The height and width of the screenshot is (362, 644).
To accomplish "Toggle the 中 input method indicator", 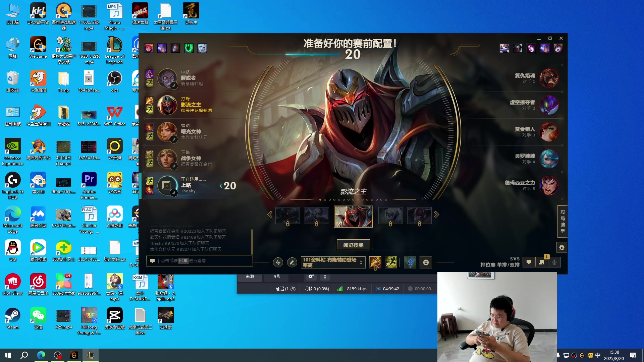I will pos(598,355).
